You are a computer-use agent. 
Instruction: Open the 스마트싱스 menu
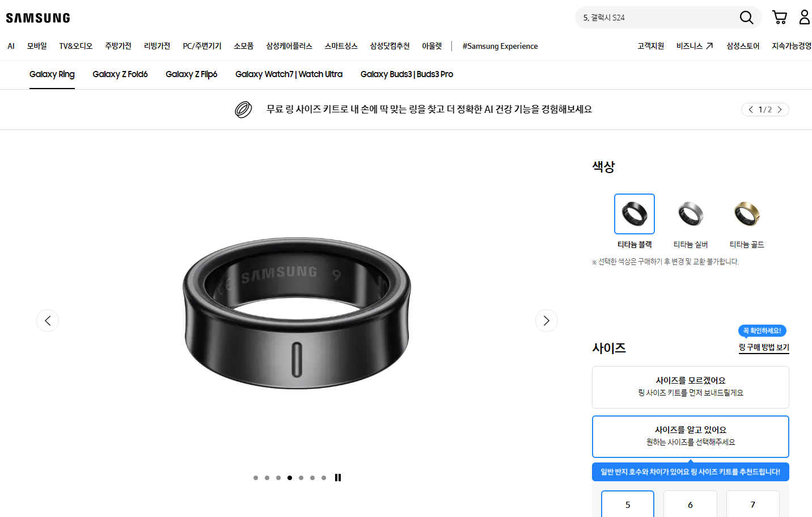click(341, 46)
